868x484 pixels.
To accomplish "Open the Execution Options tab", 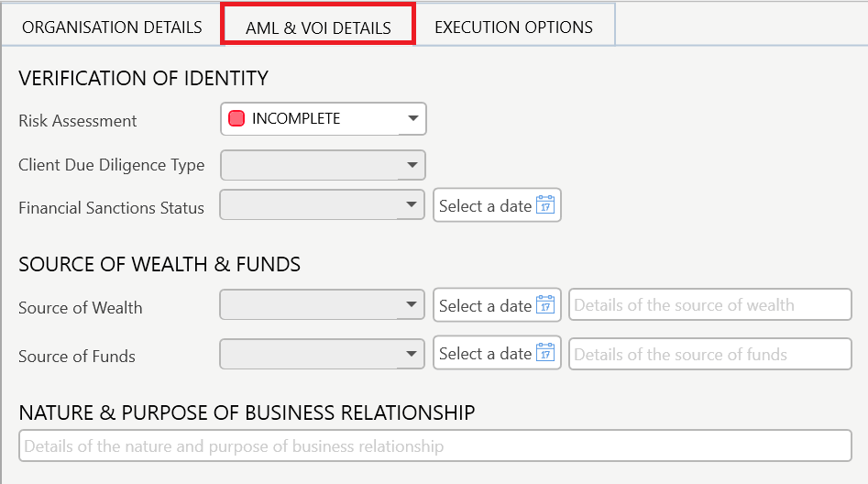I will [513, 27].
